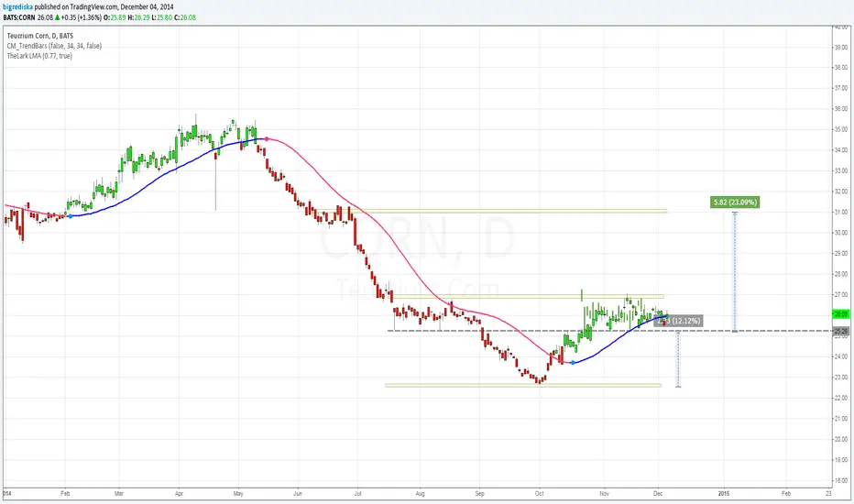Select the horizontal resistance line at 31.00

(509, 211)
